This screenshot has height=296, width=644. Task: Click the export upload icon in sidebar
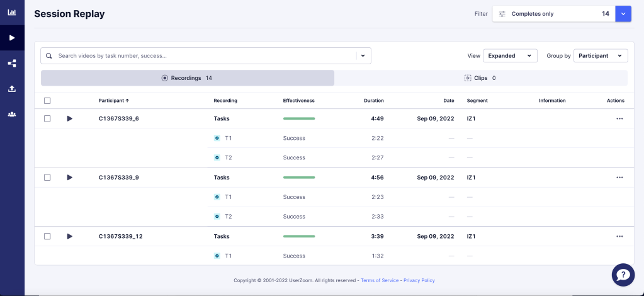click(x=12, y=89)
